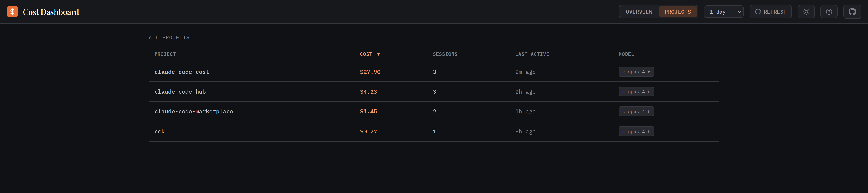The image size is (868, 193).
Task: Open the GitHub repository icon
Action: 852,12
